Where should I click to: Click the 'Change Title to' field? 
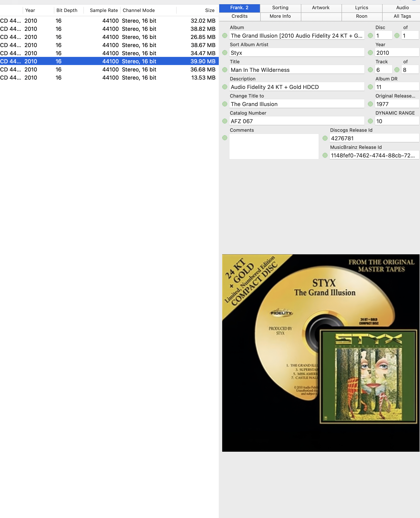[x=297, y=104]
